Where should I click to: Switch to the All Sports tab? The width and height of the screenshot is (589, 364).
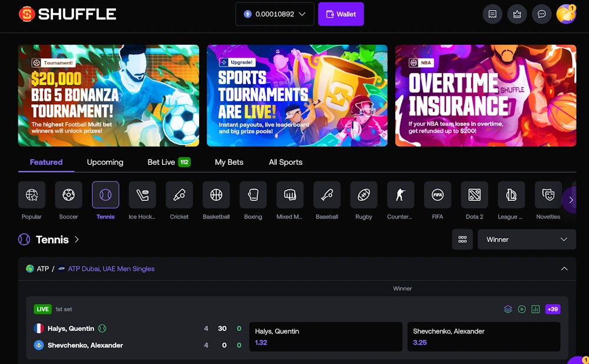286,162
